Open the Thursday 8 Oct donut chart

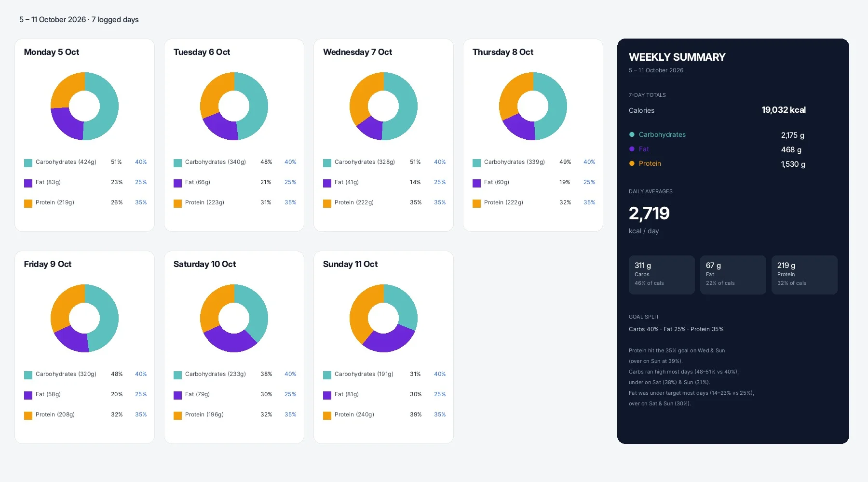[x=533, y=106]
